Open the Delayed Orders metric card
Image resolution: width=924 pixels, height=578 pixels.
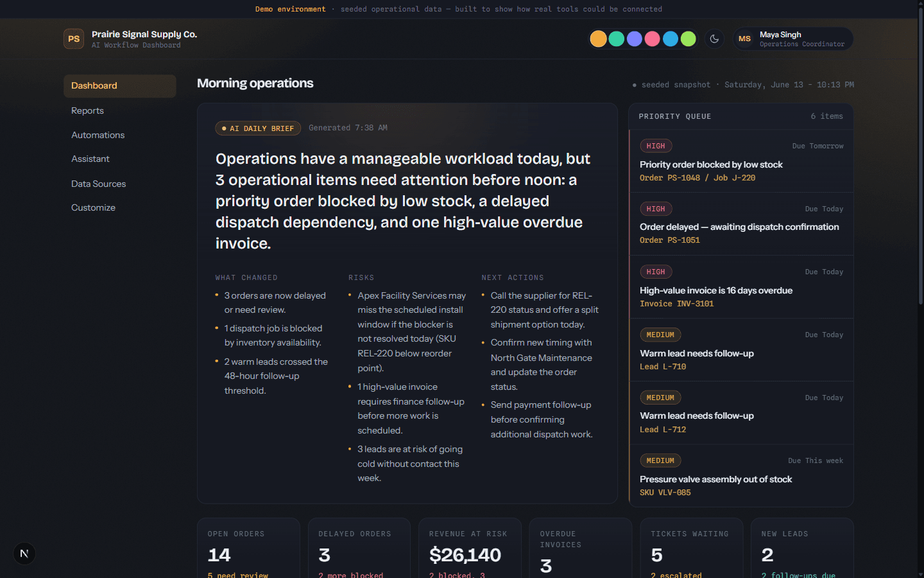point(359,548)
